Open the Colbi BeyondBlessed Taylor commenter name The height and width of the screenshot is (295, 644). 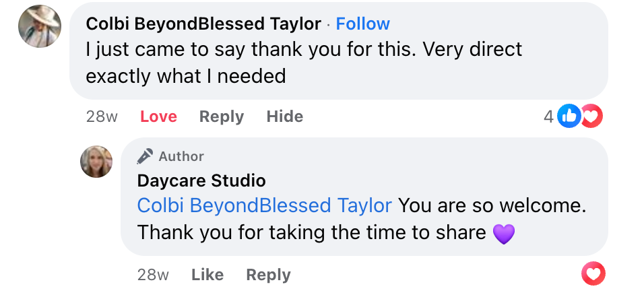pos(203,24)
